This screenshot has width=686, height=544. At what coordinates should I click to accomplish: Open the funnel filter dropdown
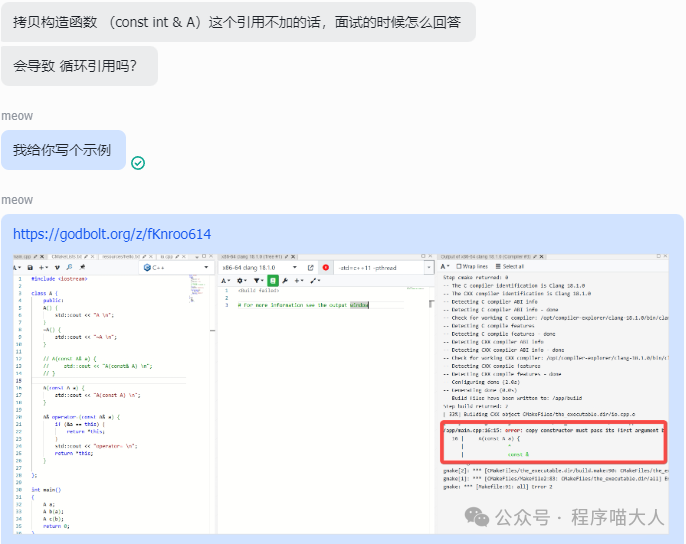258,281
